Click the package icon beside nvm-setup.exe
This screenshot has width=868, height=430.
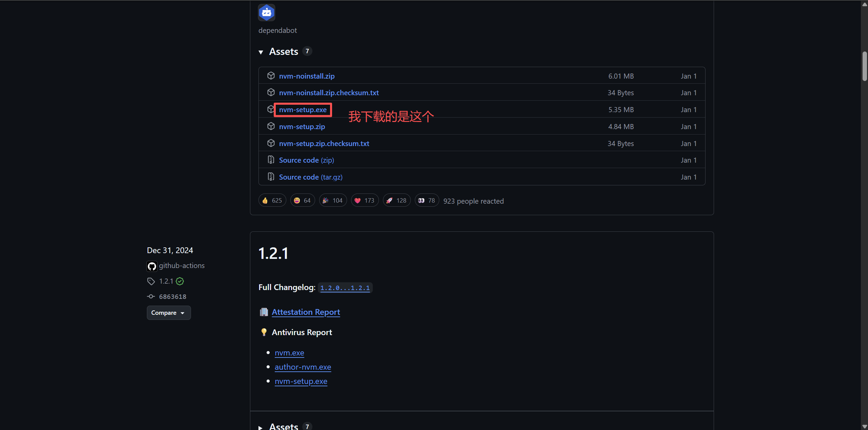tap(271, 109)
